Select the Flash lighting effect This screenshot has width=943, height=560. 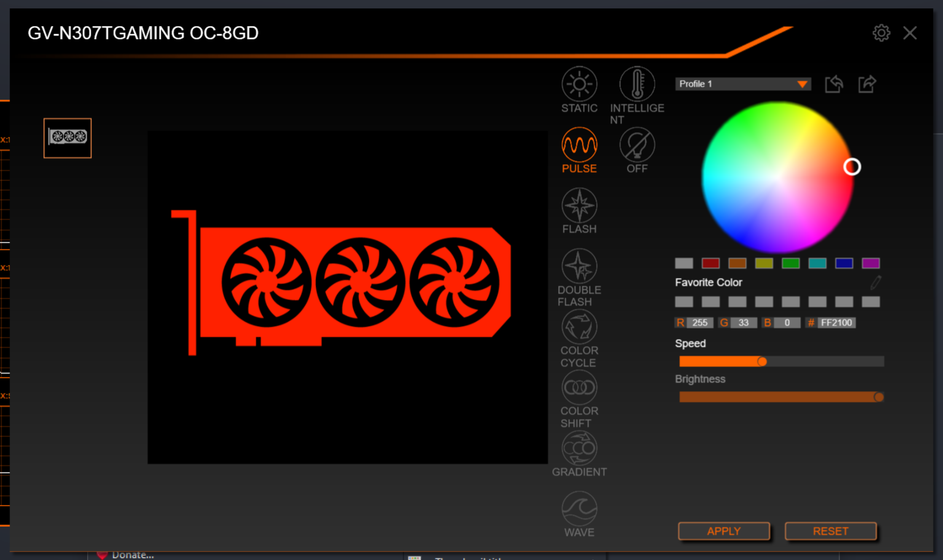(579, 206)
